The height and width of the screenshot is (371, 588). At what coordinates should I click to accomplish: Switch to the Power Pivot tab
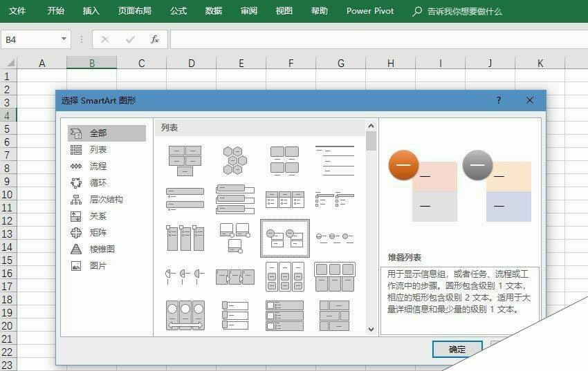pos(370,11)
